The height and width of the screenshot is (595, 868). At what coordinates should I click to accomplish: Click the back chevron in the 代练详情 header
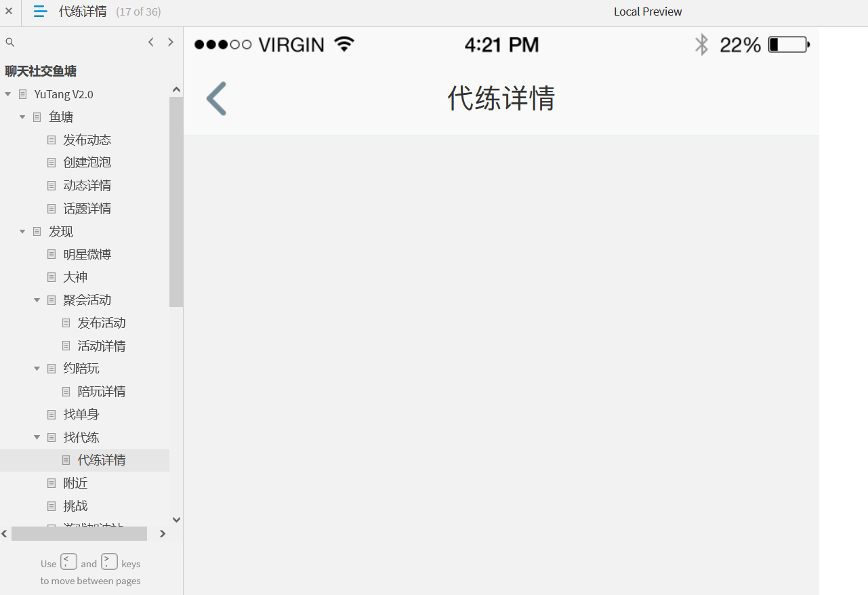[216, 99]
